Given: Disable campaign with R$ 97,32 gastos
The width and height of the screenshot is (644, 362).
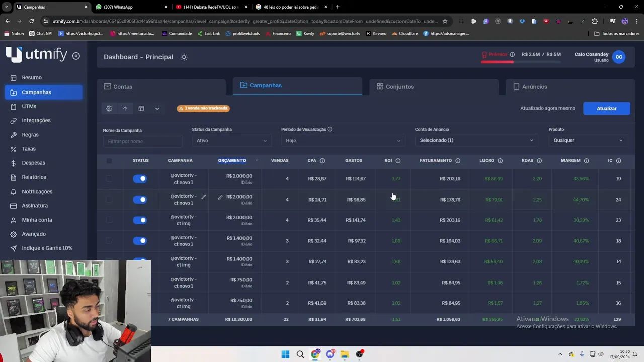Looking at the screenshot, I should pyautogui.click(x=140, y=241).
